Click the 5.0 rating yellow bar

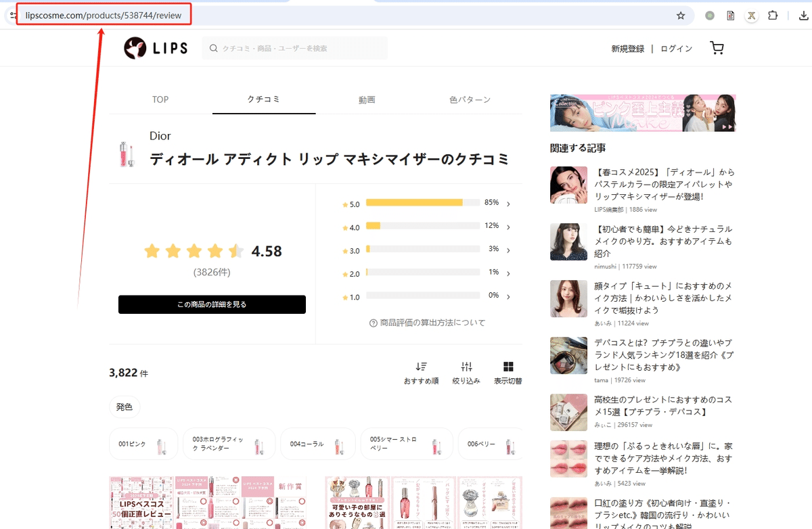414,202
